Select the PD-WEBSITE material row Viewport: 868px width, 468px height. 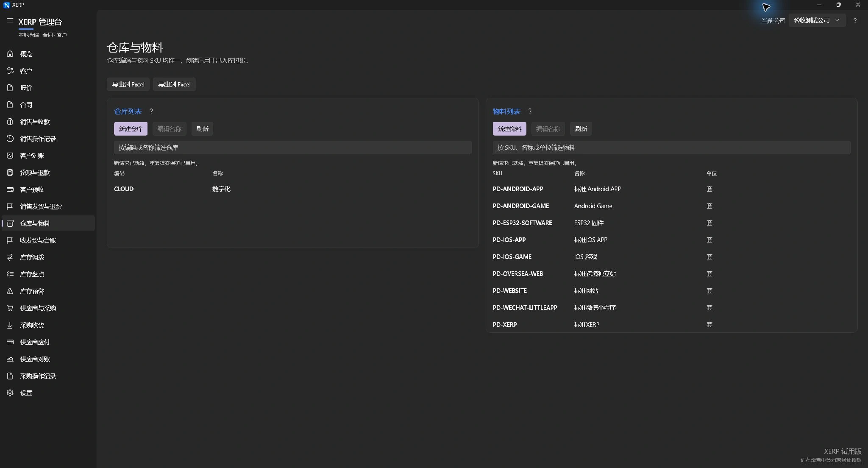pyautogui.click(x=671, y=291)
